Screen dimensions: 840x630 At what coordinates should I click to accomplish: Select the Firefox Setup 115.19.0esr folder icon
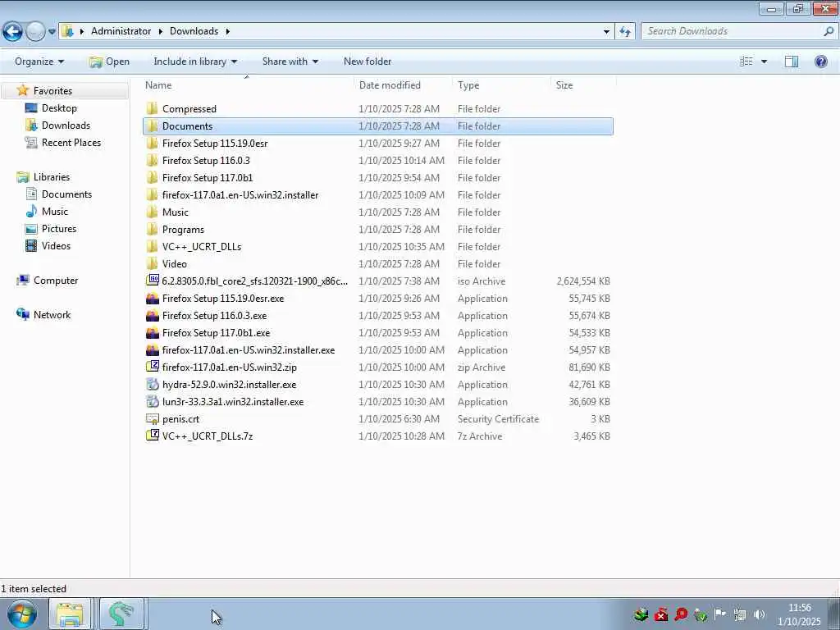[152, 144]
